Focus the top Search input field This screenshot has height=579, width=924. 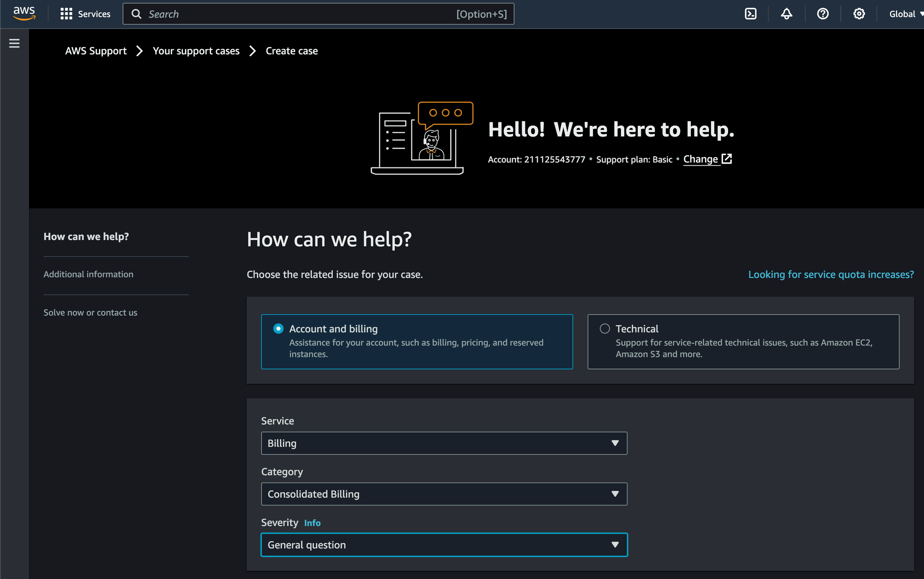tap(318, 14)
